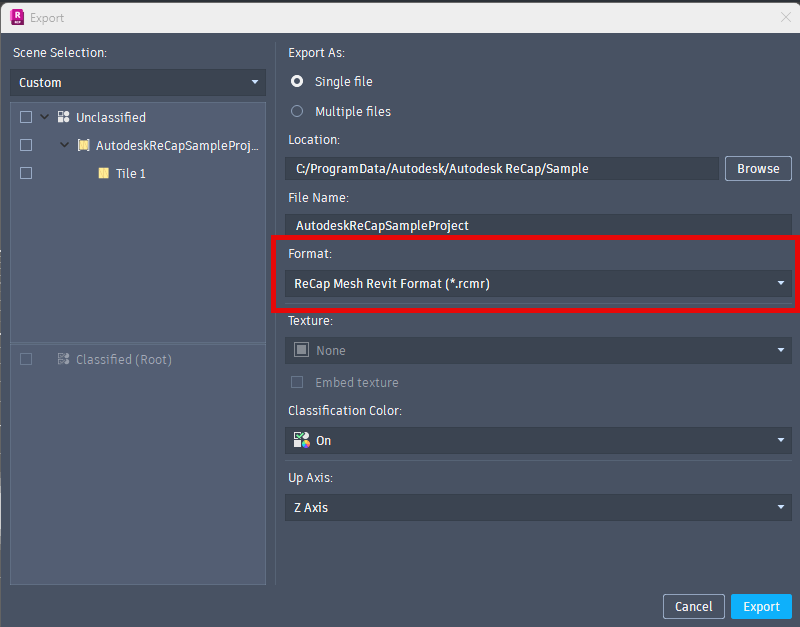Toggle the Classified (Root) checkbox
Viewport: 800px width, 627px height.
click(x=26, y=359)
